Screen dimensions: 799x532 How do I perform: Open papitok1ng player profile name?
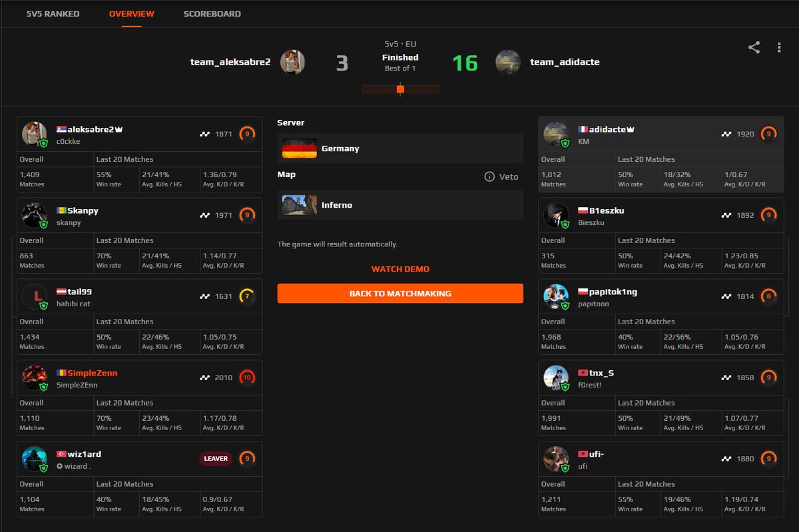click(613, 292)
